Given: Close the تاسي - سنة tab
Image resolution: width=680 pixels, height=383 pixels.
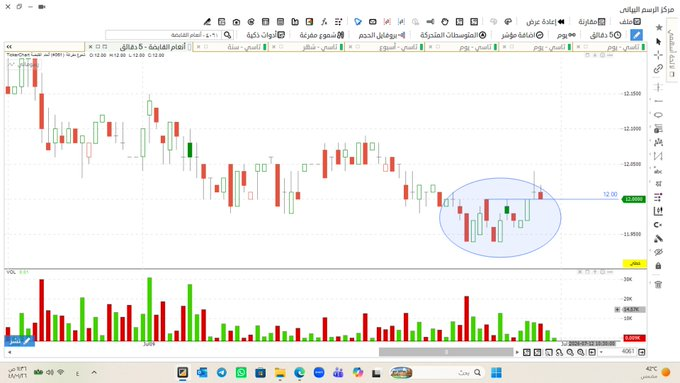Looking at the screenshot, I should [198, 47].
